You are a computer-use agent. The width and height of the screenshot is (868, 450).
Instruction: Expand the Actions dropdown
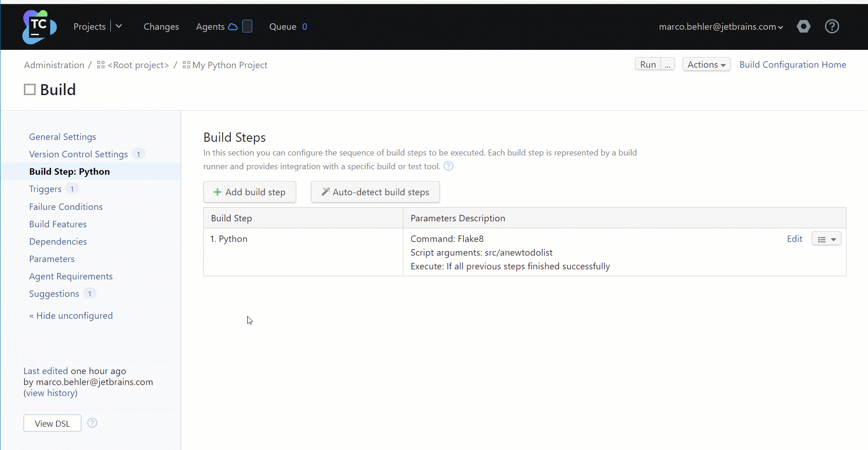[x=706, y=64]
